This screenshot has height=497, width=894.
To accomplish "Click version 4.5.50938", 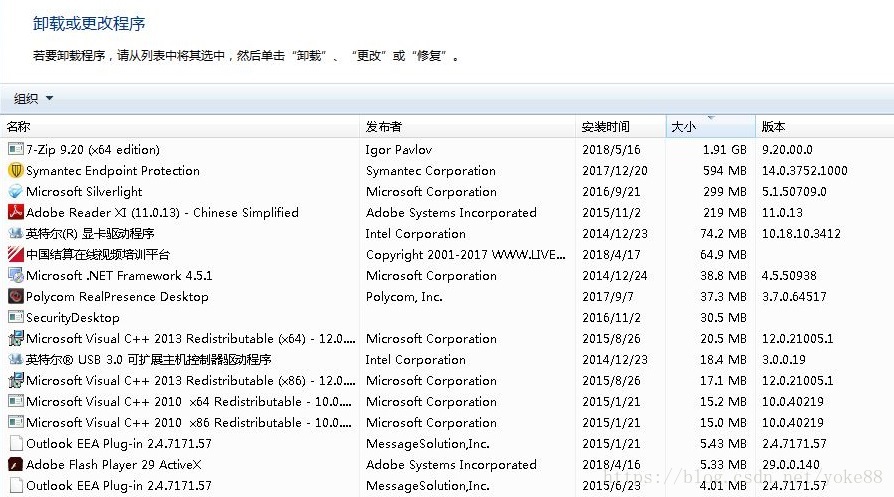I will tap(789, 275).
